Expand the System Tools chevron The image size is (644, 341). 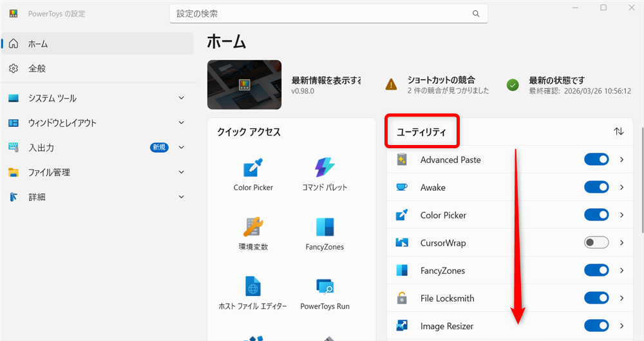point(181,98)
